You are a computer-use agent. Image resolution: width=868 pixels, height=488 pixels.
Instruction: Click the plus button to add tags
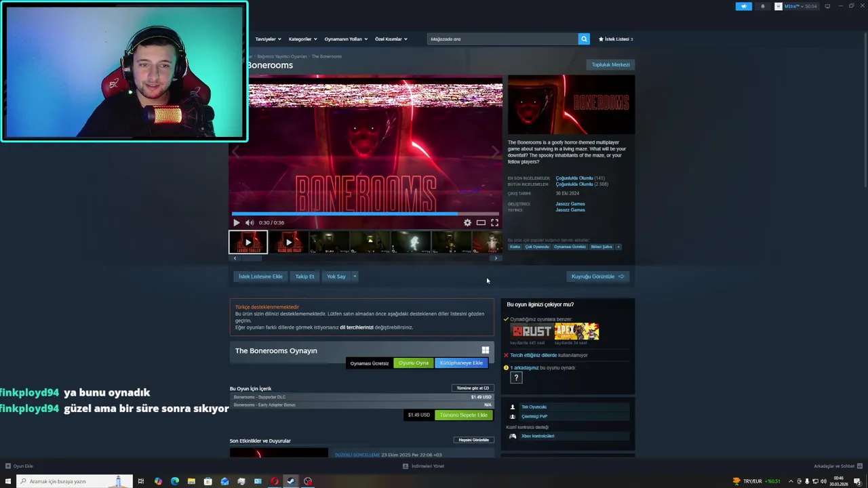618,247
